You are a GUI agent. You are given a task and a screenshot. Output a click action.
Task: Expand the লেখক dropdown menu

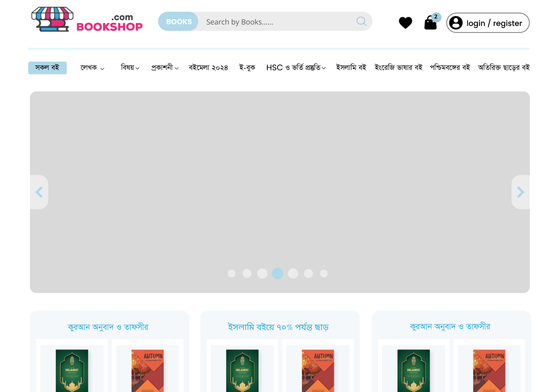93,68
